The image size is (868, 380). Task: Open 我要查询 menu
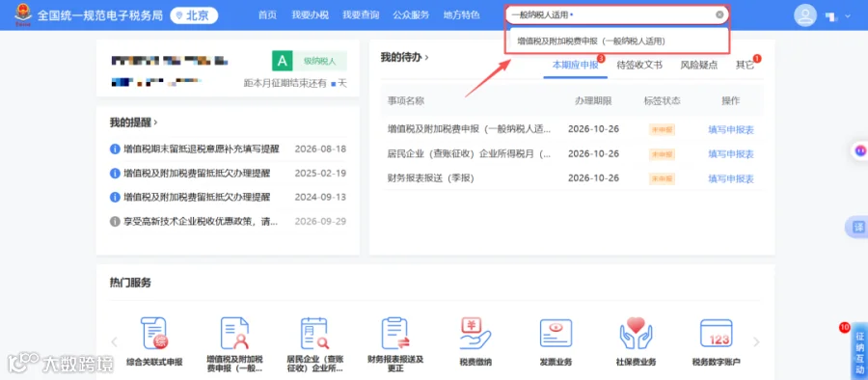[361, 15]
